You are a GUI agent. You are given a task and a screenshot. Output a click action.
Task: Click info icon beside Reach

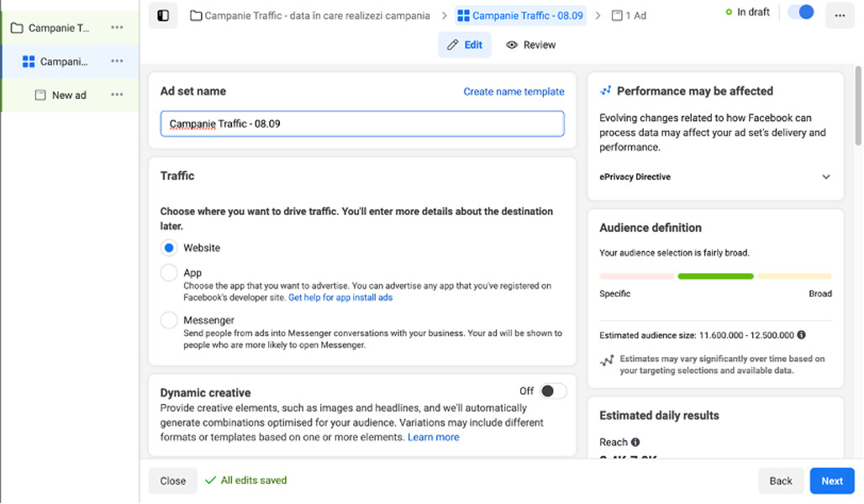635,442
